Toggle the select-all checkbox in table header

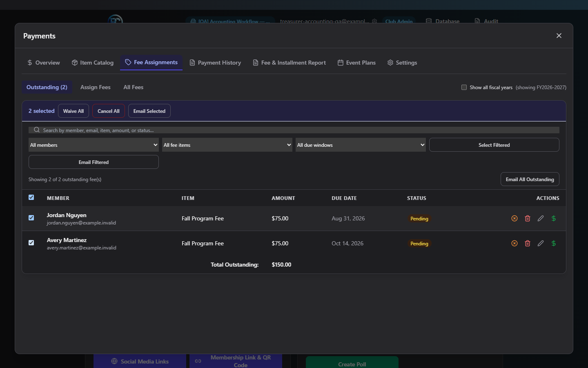(x=31, y=197)
